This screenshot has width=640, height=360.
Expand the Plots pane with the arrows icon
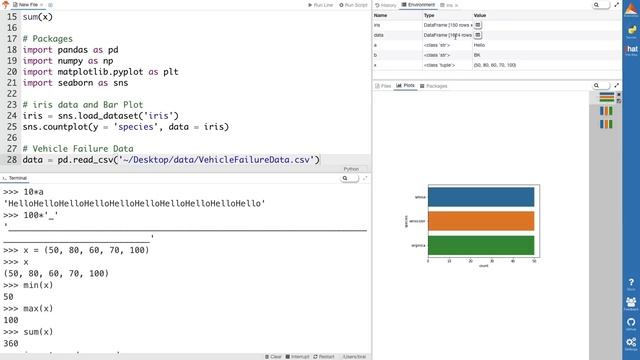617,85
